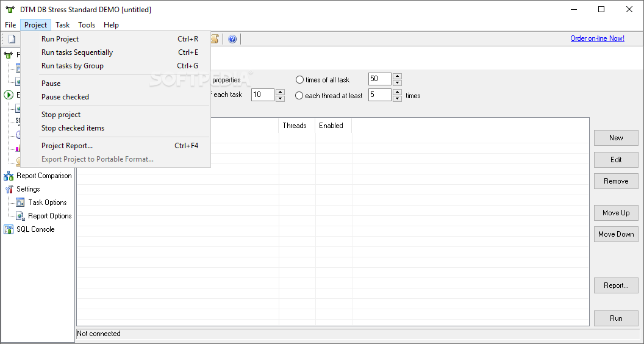644x344 pixels.
Task: Click the Edit button
Action: click(616, 159)
